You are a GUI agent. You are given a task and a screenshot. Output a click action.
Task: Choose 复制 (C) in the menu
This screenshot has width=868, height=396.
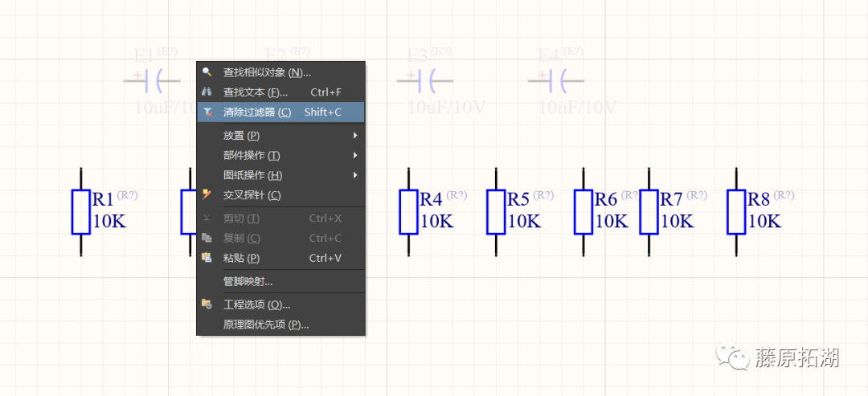point(281,238)
